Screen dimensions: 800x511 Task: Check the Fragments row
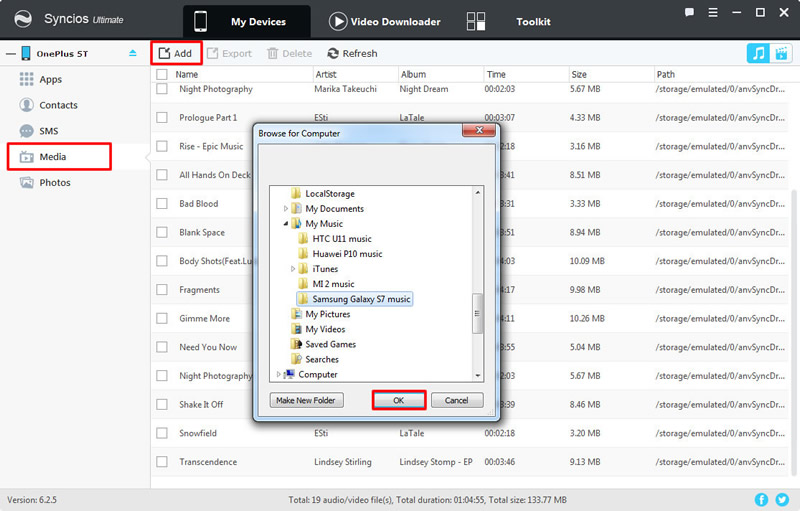(x=162, y=290)
